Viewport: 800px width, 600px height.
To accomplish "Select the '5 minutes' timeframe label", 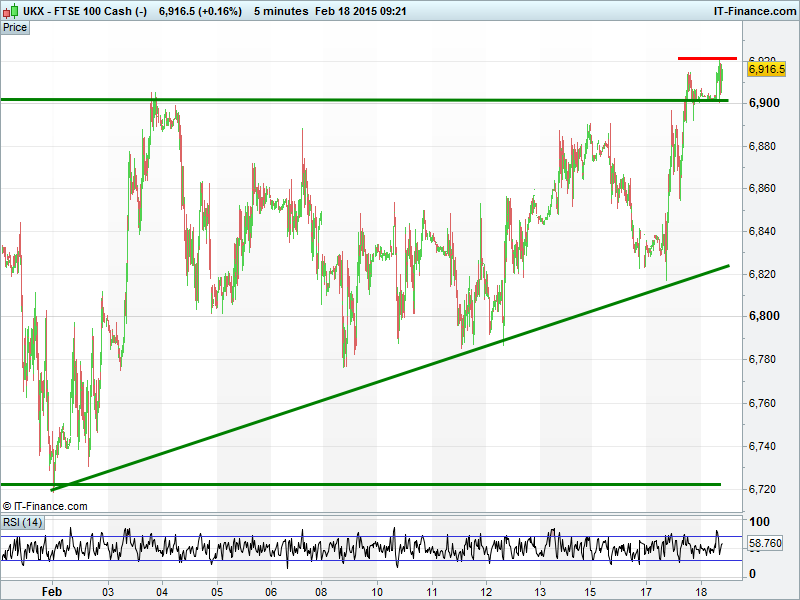I will tap(281, 11).
